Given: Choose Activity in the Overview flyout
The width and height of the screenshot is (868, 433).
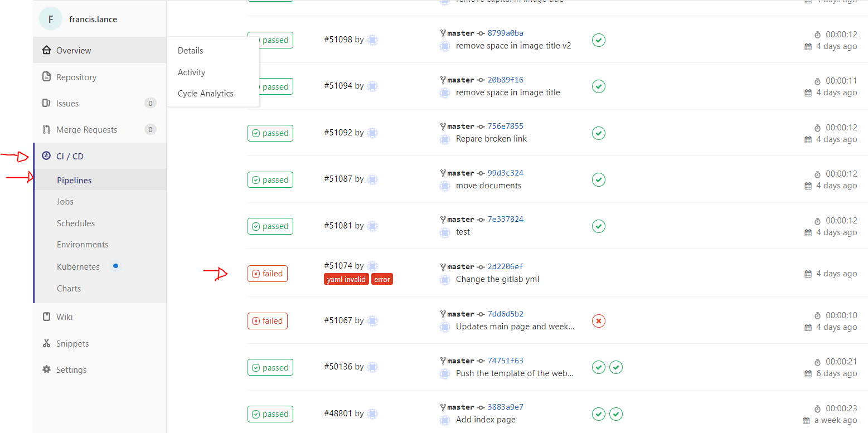Looking at the screenshot, I should tap(191, 72).
